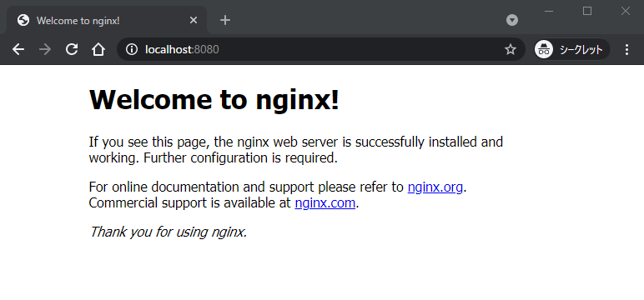
Task: Follow the nginx.com link
Action: (x=325, y=203)
